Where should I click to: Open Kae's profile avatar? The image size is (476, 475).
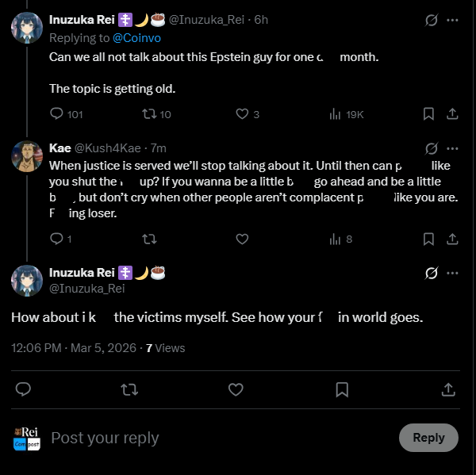[27, 156]
